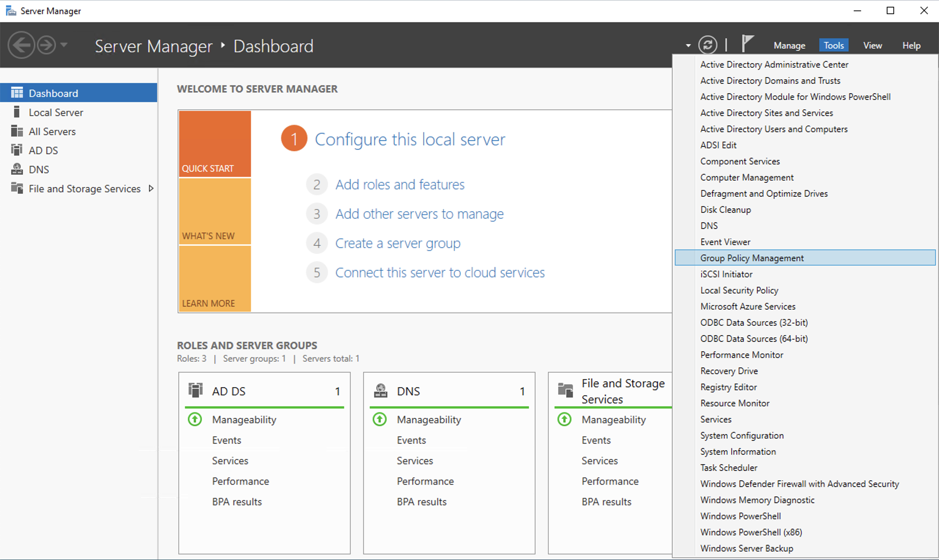This screenshot has height=560, width=939.
Task: Click the back navigation arrow icon
Action: tap(21, 45)
